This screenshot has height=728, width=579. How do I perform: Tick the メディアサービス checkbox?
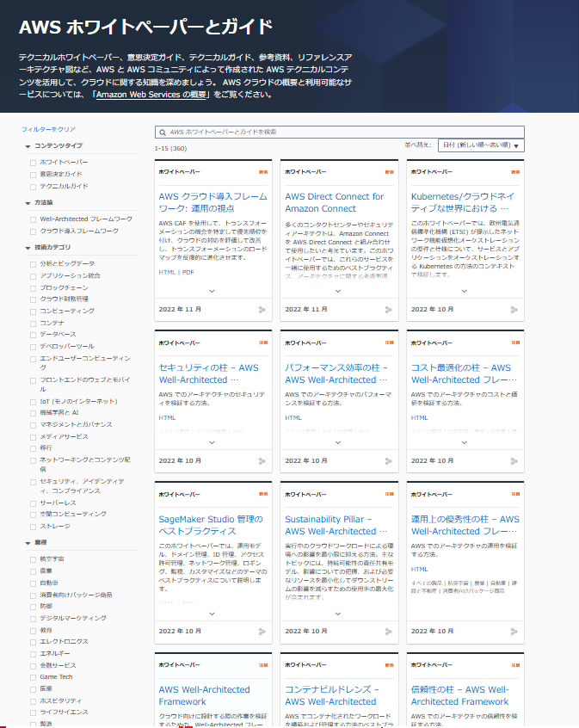33,437
